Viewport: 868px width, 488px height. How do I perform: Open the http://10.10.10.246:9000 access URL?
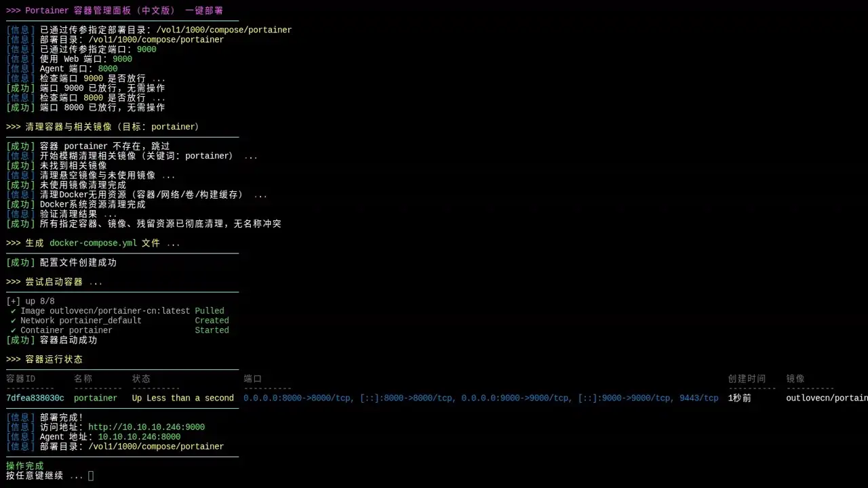146,428
